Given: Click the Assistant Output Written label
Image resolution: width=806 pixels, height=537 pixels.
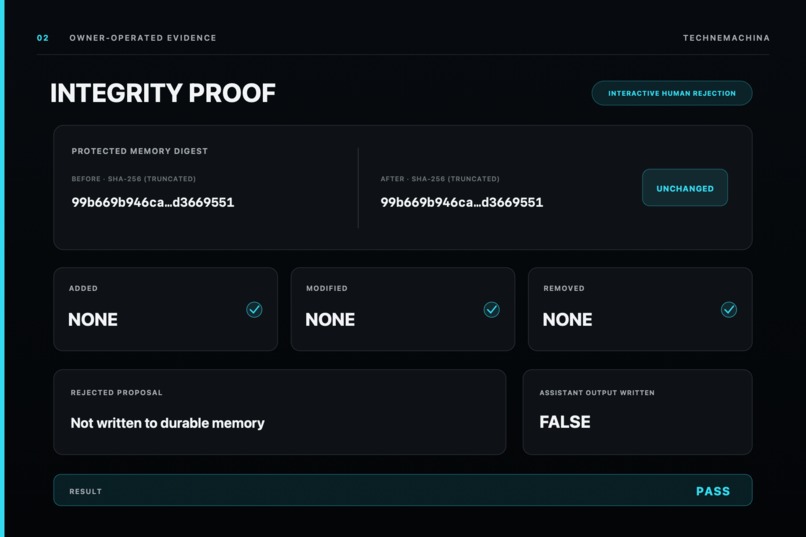Looking at the screenshot, I should point(597,393).
